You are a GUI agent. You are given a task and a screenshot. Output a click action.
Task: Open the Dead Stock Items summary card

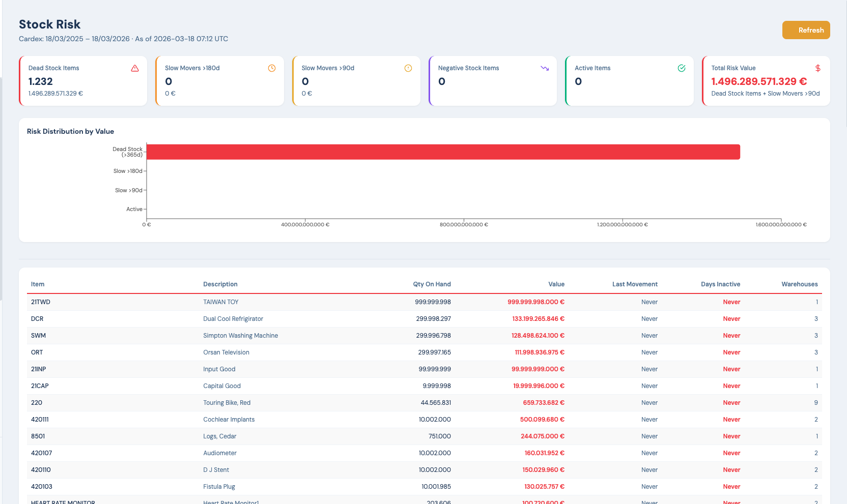click(x=83, y=80)
